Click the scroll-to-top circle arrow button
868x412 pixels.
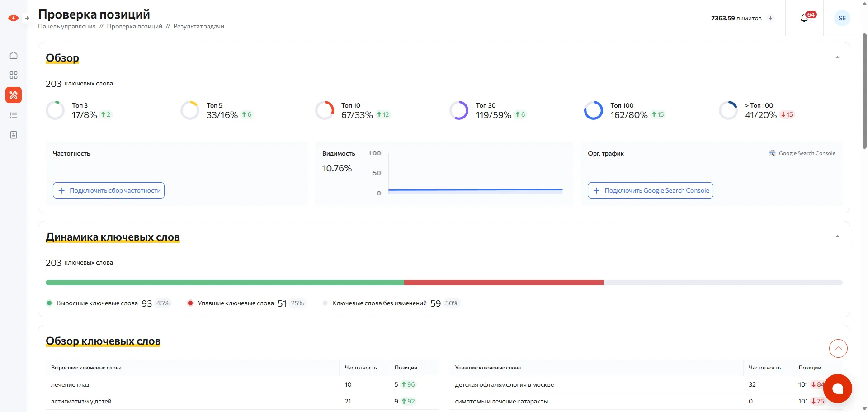coord(838,348)
